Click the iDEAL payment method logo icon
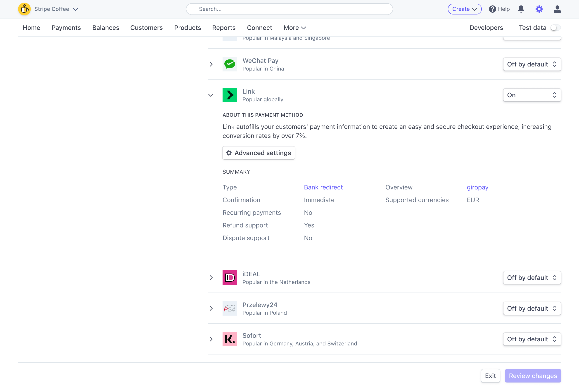This screenshot has width=579, height=392. (230, 277)
